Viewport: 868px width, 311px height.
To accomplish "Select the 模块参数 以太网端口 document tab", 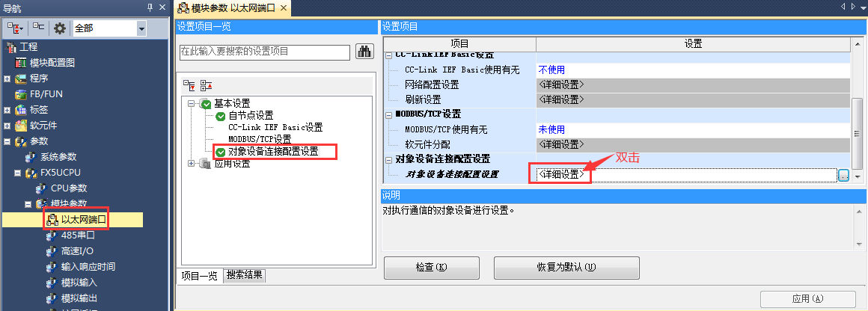I will tap(228, 7).
